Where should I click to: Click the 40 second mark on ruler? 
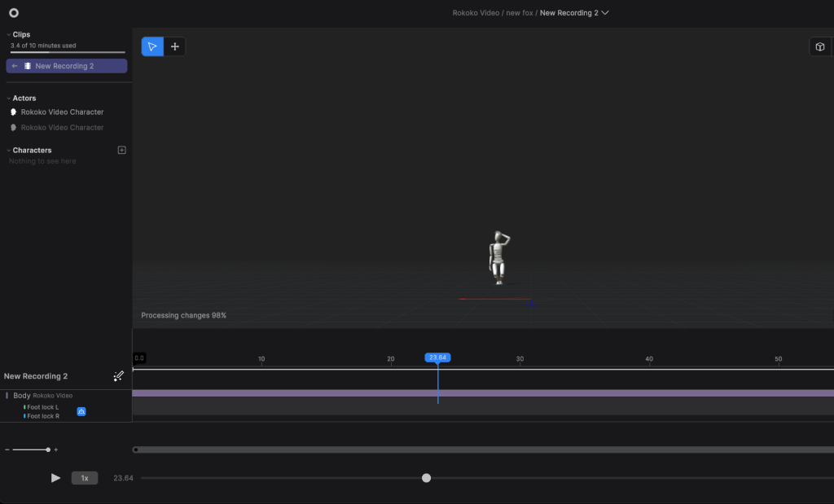[649, 359]
